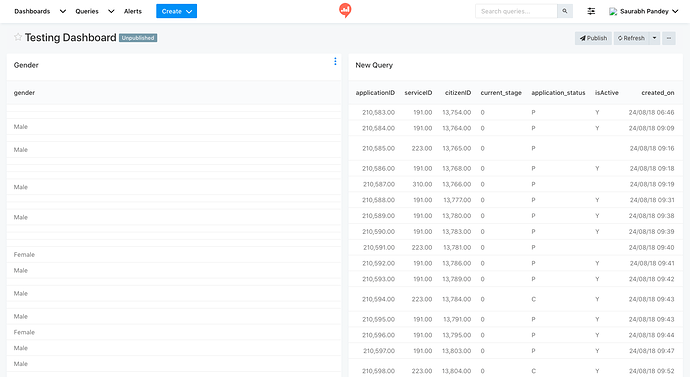Select cell 210,594.00 in applicationID

coord(378,299)
